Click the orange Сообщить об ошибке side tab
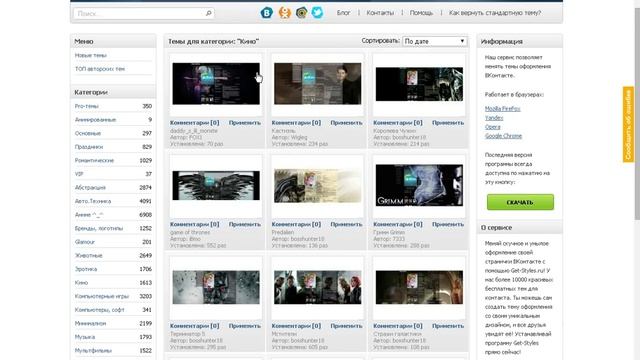Screen dimensions: 640x360 pos(628,124)
